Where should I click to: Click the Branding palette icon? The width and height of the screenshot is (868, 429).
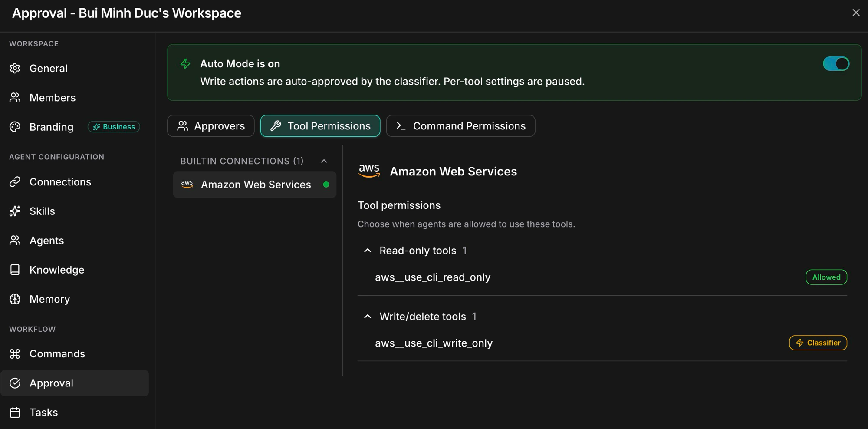click(x=15, y=127)
